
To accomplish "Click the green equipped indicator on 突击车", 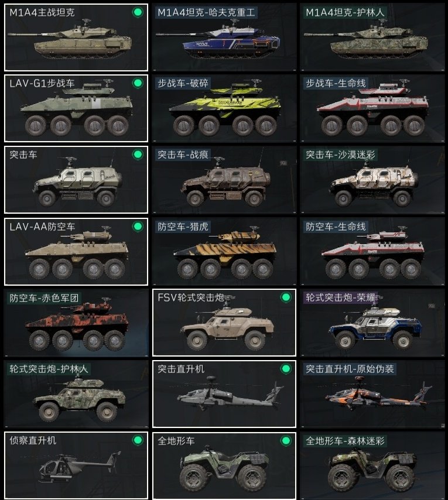I will point(138,155).
